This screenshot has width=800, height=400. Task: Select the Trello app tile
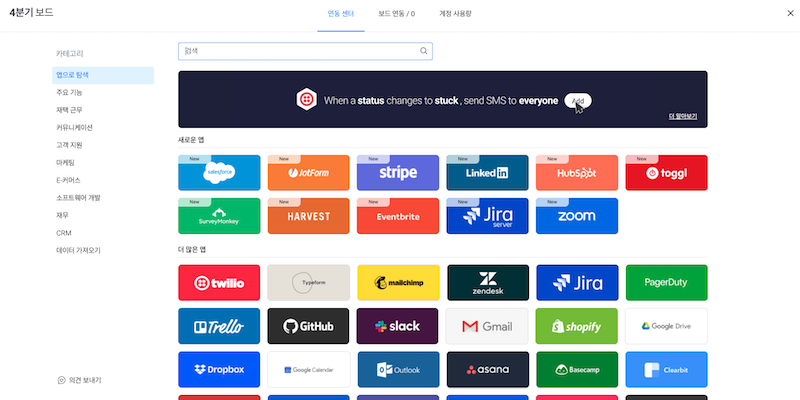(219, 326)
